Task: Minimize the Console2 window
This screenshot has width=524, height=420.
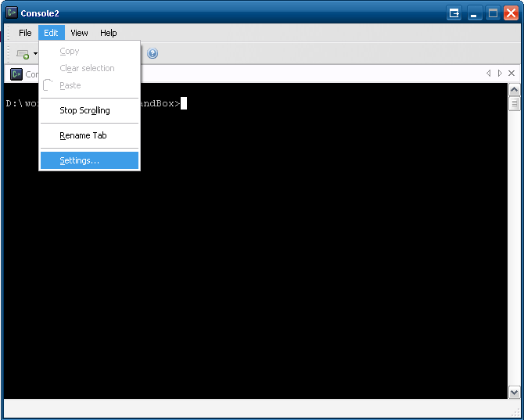Action: click(x=474, y=13)
